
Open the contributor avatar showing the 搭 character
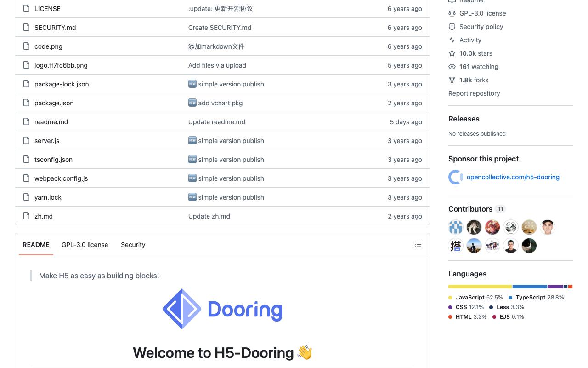click(456, 246)
